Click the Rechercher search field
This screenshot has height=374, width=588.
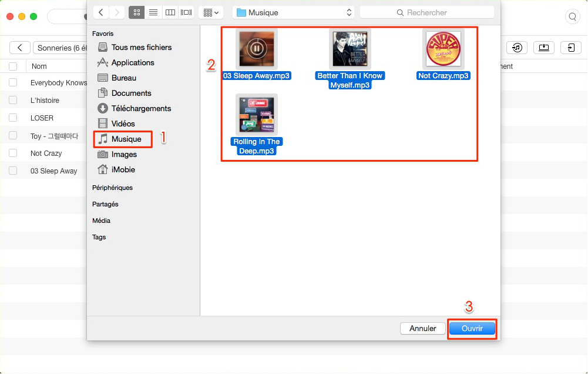point(426,12)
